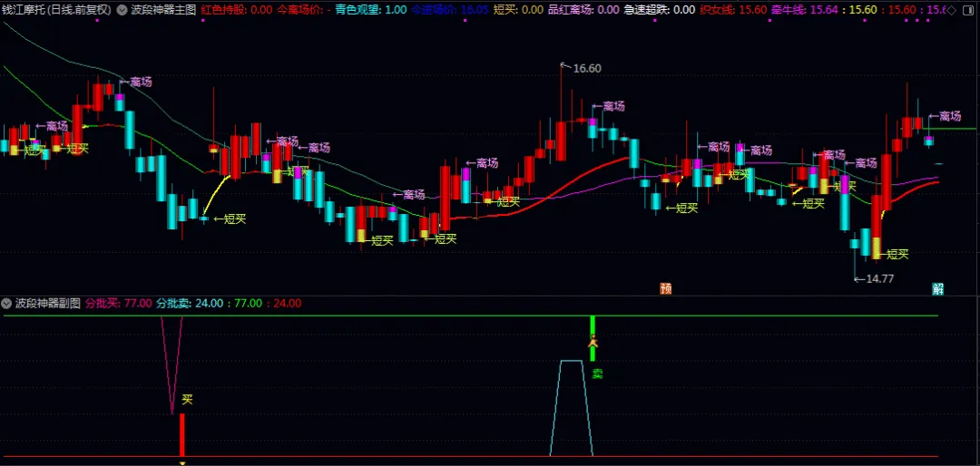Image resolution: width=980 pixels, height=466 pixels.
Task: Select the 分批买: 77.00 readout
Action: pos(119,304)
